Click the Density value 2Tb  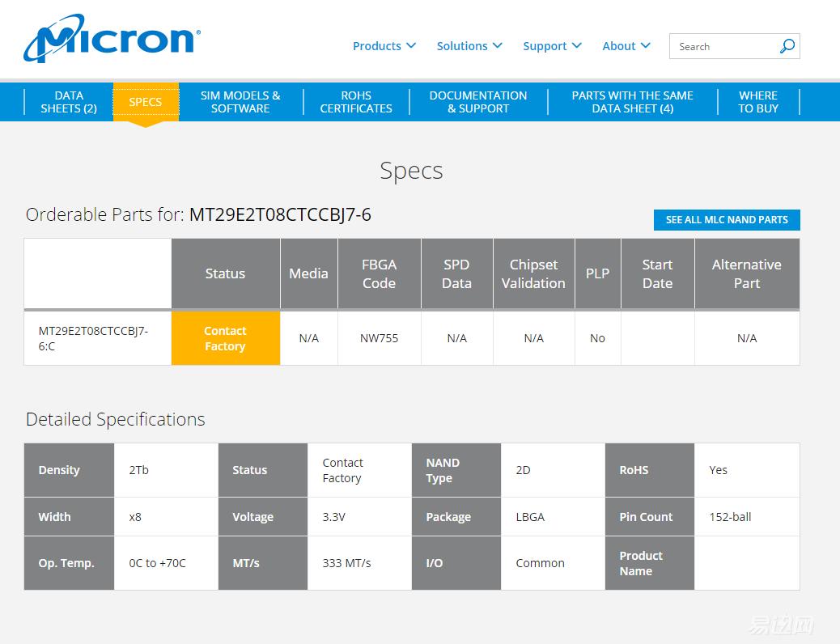click(138, 470)
